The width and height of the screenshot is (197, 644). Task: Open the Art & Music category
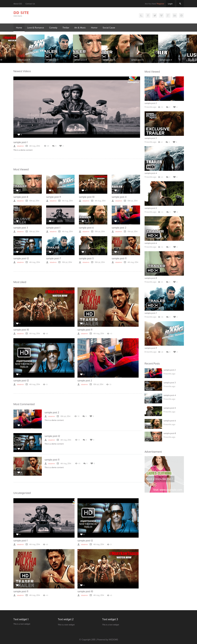(80, 28)
